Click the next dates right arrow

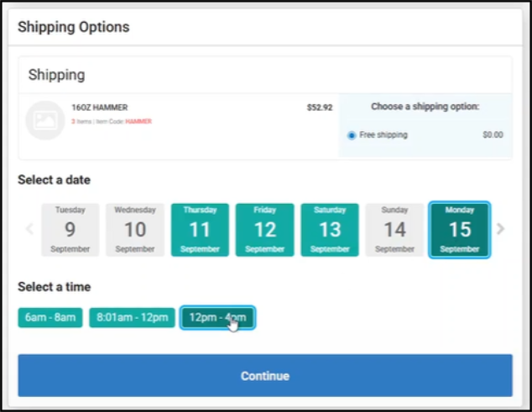501,229
